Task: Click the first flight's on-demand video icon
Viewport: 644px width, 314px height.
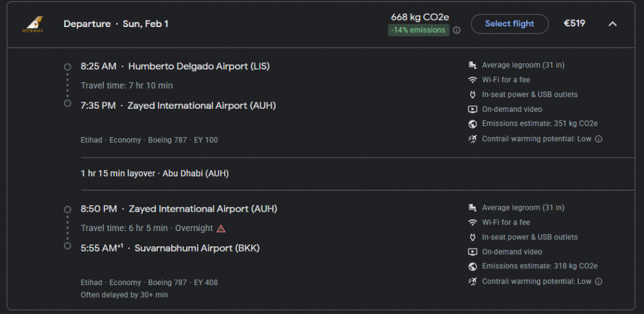Action: [x=473, y=109]
